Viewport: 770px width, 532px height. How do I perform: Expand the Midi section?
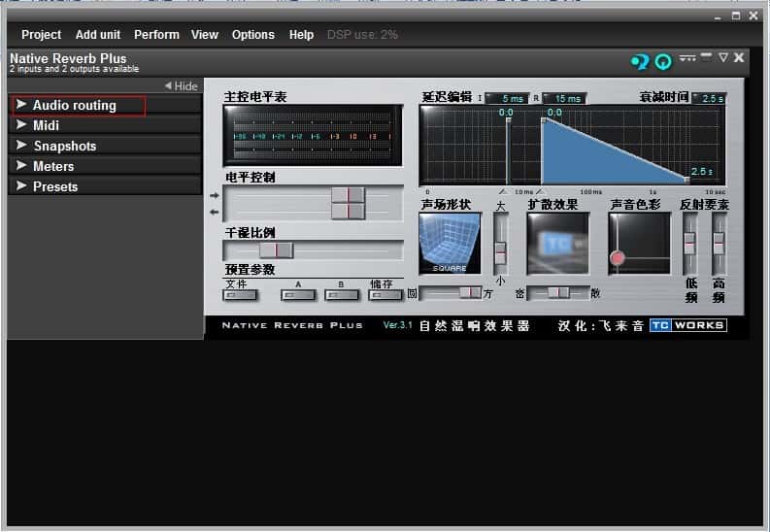[x=105, y=125]
